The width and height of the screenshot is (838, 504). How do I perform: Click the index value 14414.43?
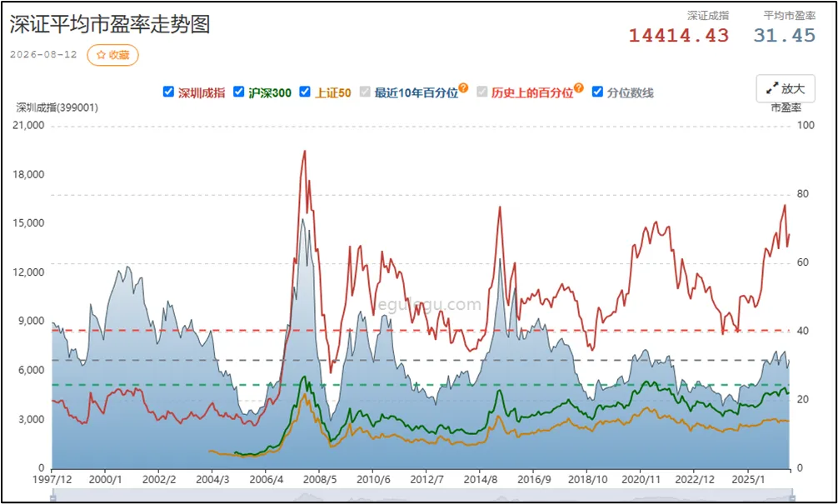point(678,35)
